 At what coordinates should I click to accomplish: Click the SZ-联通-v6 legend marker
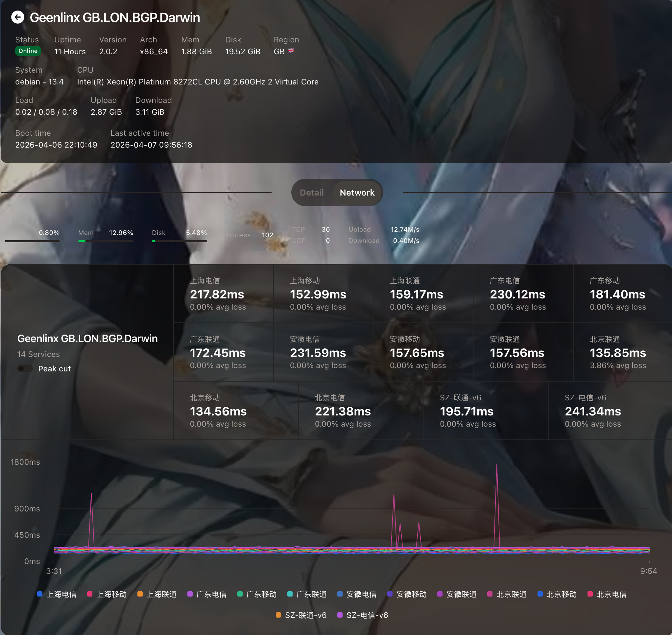click(278, 615)
